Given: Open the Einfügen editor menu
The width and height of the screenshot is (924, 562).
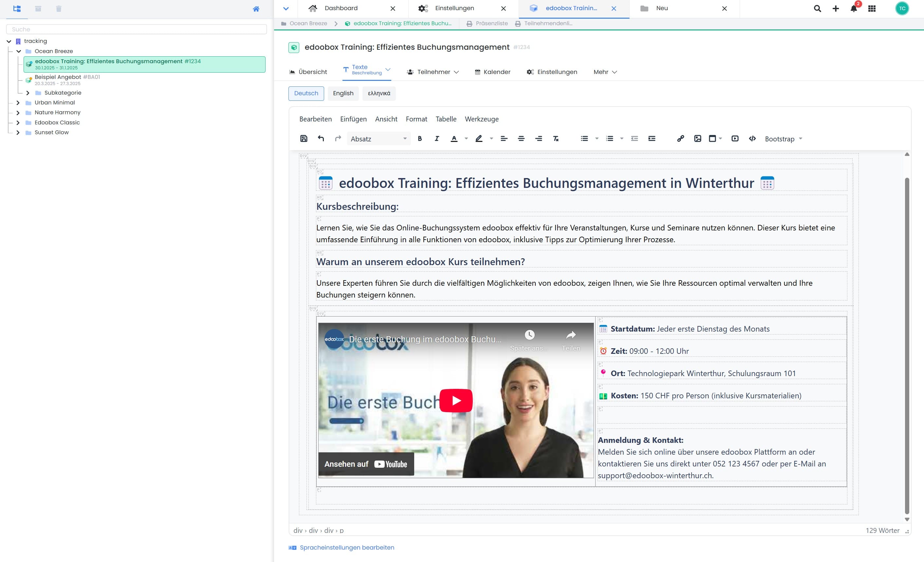Looking at the screenshot, I should pos(353,119).
